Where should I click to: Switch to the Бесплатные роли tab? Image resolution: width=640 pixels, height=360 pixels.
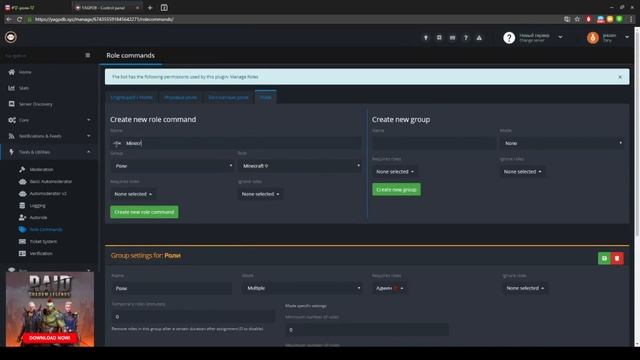pos(228,98)
